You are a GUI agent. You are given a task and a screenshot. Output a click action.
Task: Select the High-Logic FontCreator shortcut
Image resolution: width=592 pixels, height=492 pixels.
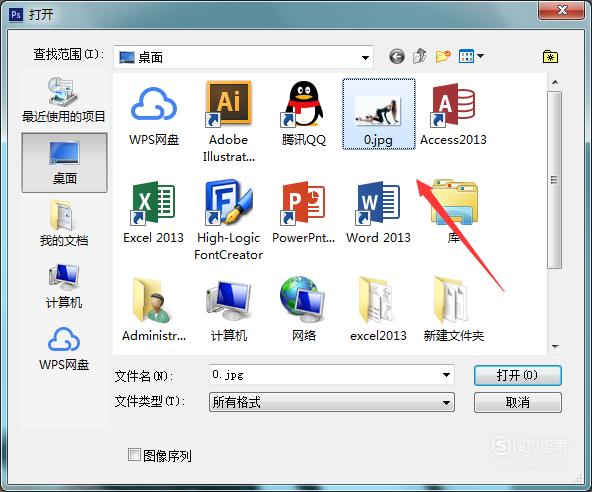(x=228, y=202)
